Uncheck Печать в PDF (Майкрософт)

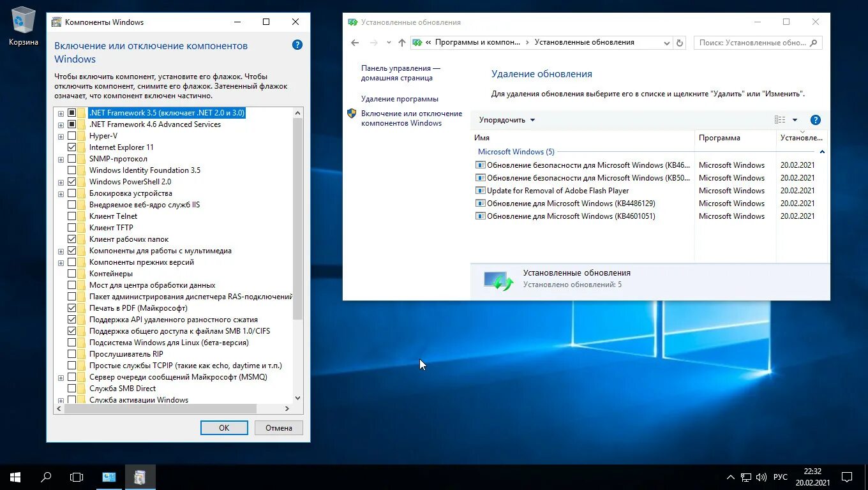coord(71,308)
